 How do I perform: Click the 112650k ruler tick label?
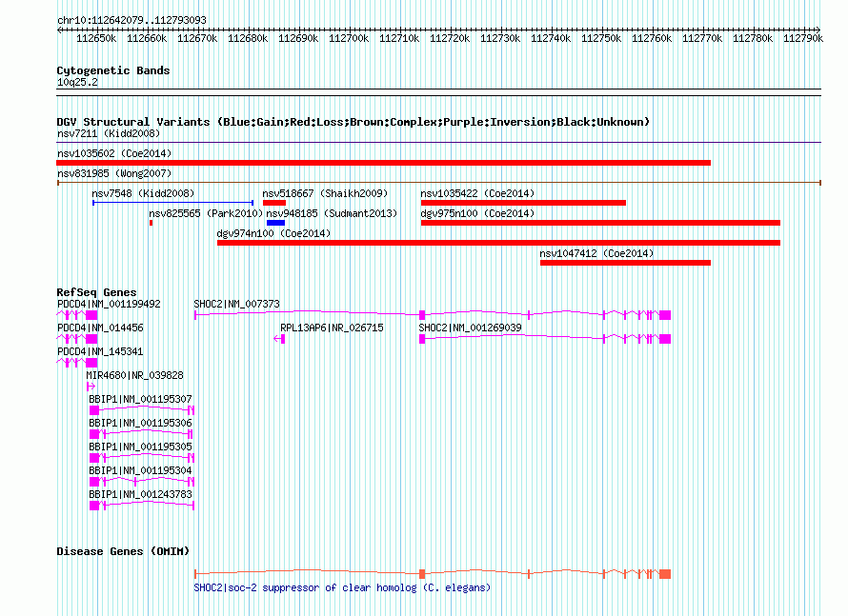pos(96,38)
